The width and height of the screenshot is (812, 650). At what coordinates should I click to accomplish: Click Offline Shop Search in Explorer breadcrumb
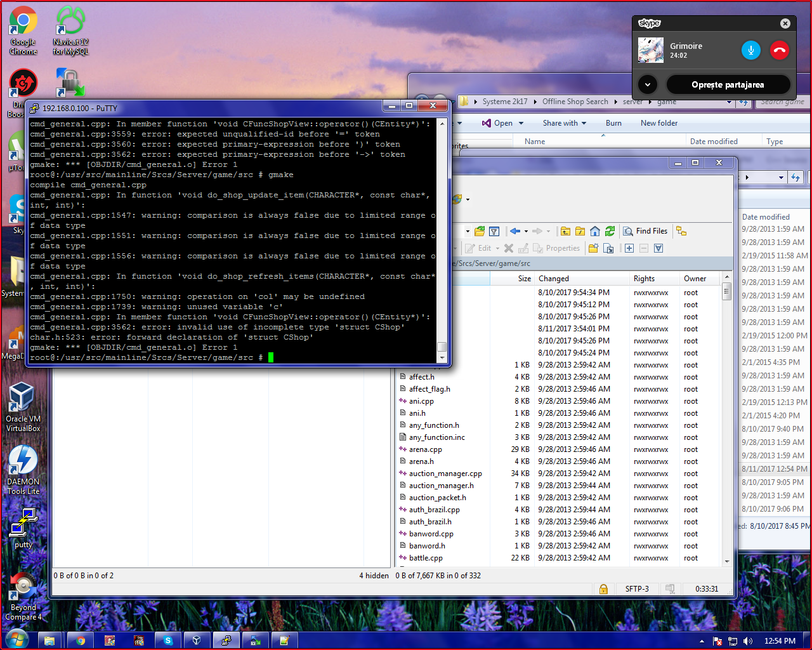pyautogui.click(x=575, y=102)
